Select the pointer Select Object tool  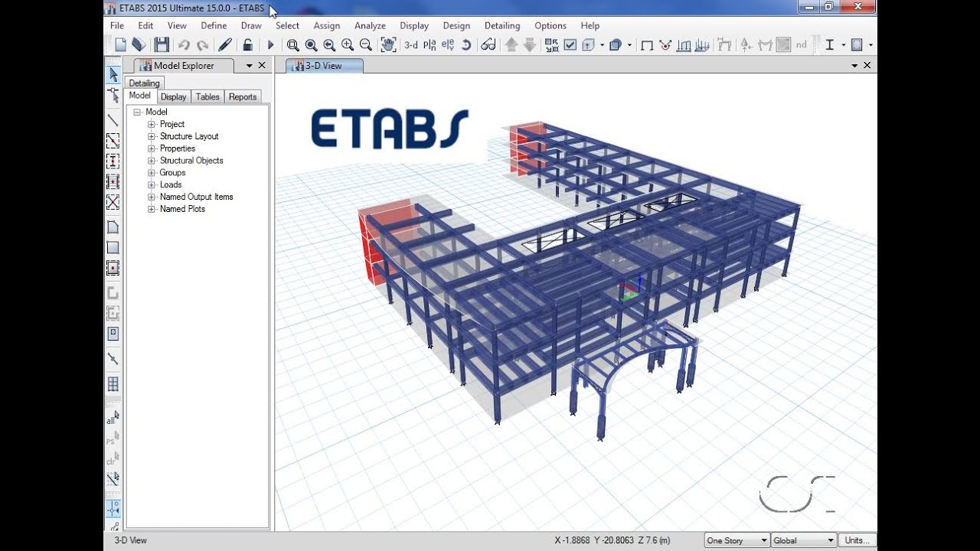(113, 75)
